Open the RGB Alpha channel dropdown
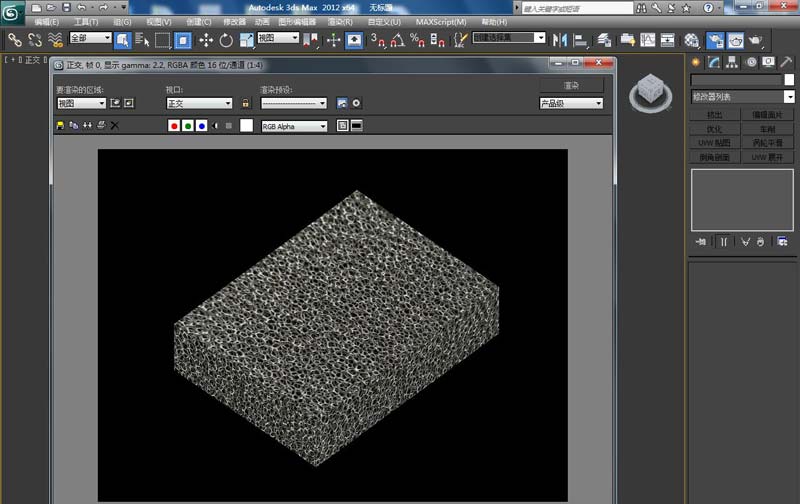 pyautogui.click(x=294, y=126)
